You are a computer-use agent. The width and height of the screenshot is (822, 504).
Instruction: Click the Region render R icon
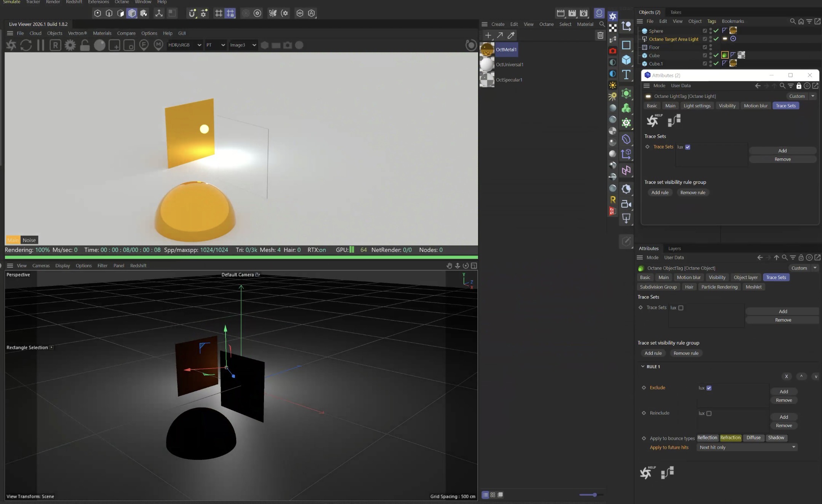[x=55, y=45]
